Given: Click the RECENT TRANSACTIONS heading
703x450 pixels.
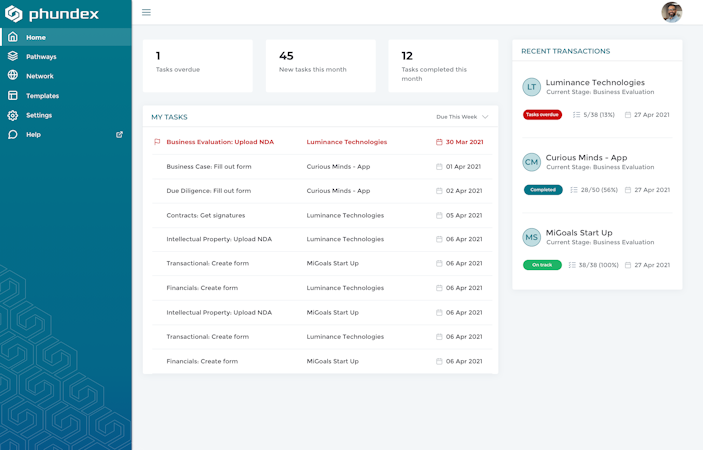Looking at the screenshot, I should click(565, 51).
